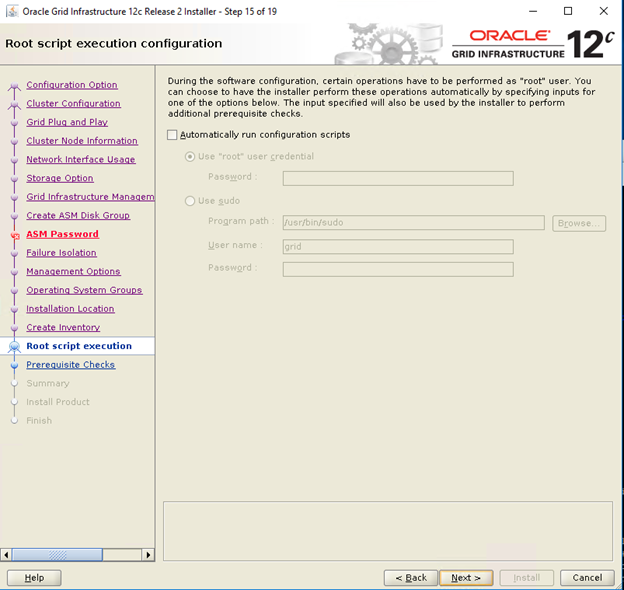The width and height of the screenshot is (624, 590).
Task: Proceed with the Next > button
Action: pos(466,578)
